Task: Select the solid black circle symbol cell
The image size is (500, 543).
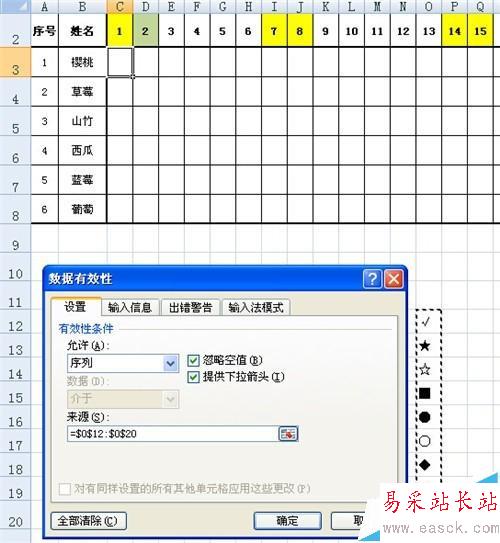Action: click(x=428, y=417)
